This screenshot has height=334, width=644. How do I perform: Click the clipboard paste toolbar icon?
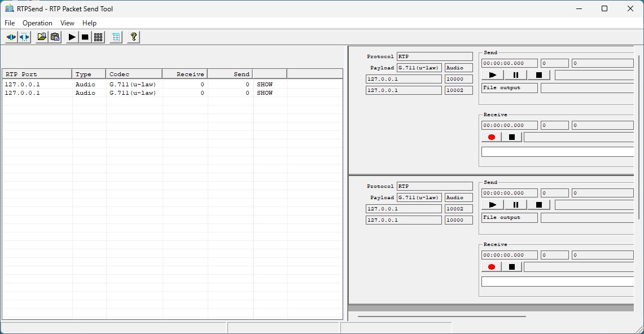click(x=55, y=37)
